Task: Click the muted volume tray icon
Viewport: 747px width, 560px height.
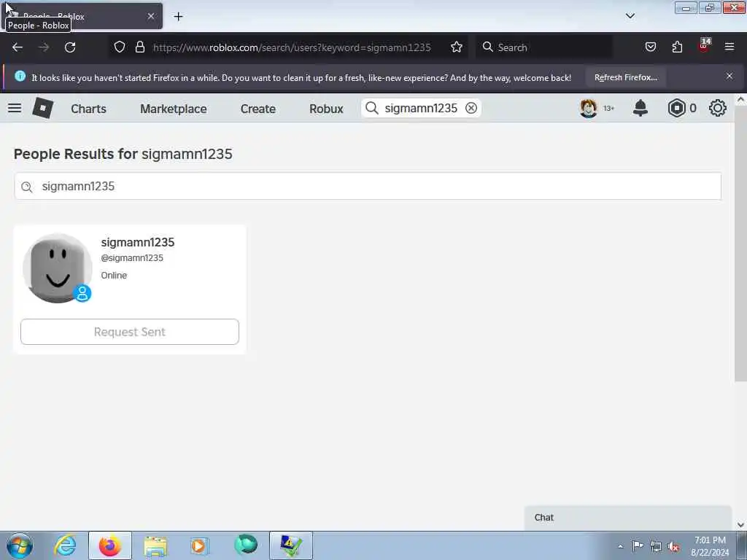Action: pos(673,546)
